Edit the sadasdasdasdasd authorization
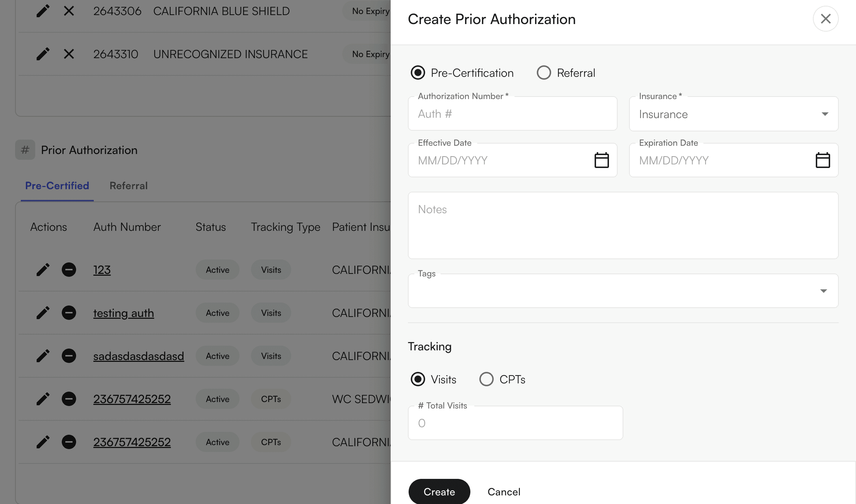Screen dimensions: 856x504 point(43,356)
